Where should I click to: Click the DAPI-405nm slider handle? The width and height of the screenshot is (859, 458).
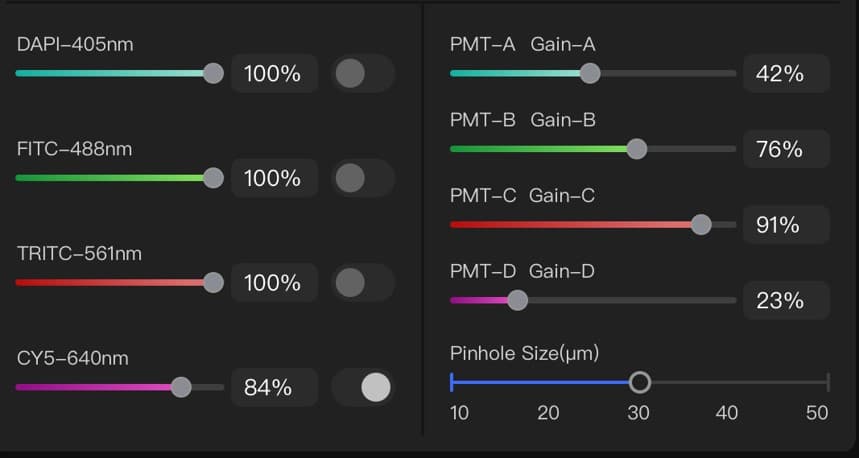pyautogui.click(x=213, y=73)
